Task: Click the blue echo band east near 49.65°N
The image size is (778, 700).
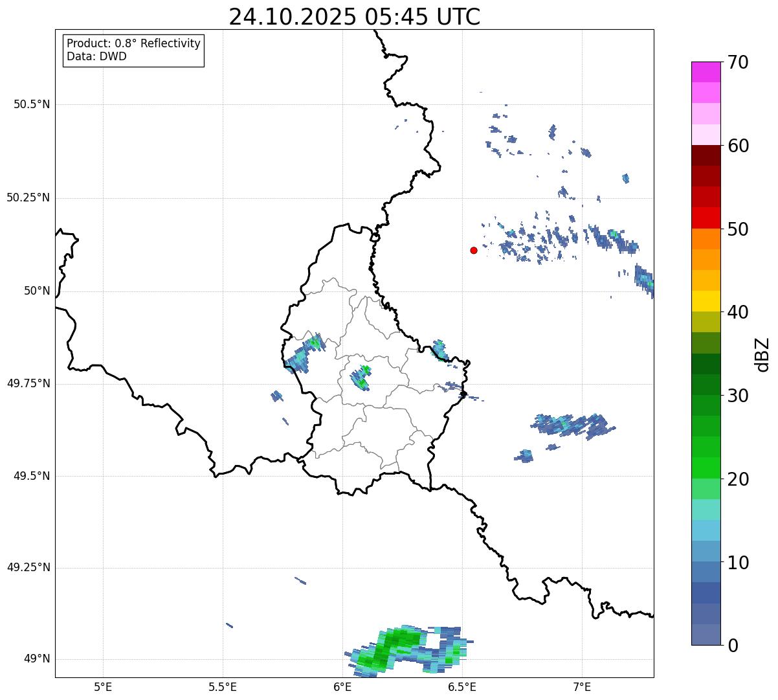Action: pos(572,425)
